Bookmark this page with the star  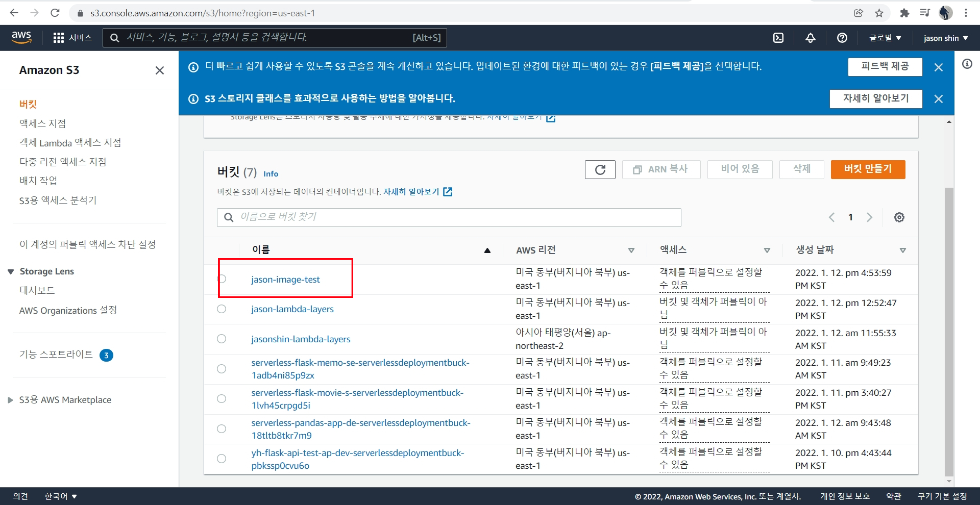pos(879,13)
